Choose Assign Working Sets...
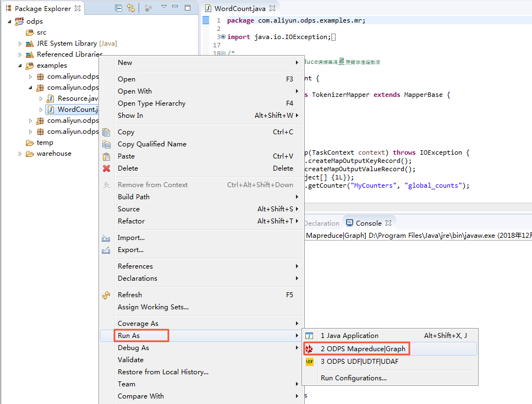The width and height of the screenshot is (532, 404). pyautogui.click(x=201, y=307)
